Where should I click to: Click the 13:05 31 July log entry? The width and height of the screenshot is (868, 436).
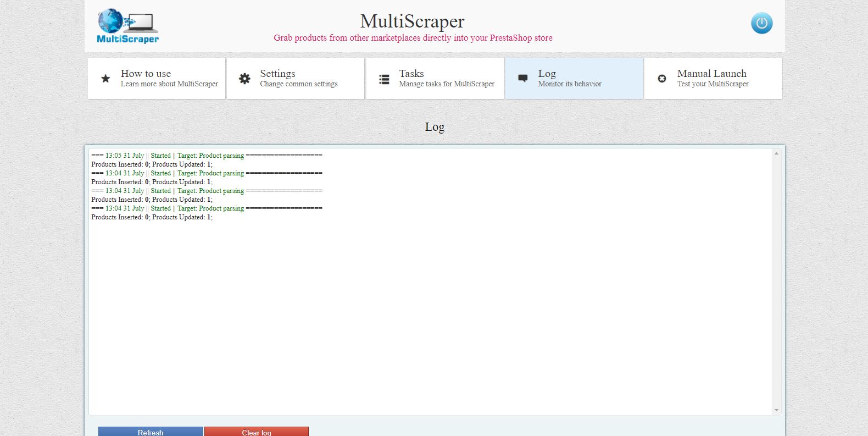point(207,156)
